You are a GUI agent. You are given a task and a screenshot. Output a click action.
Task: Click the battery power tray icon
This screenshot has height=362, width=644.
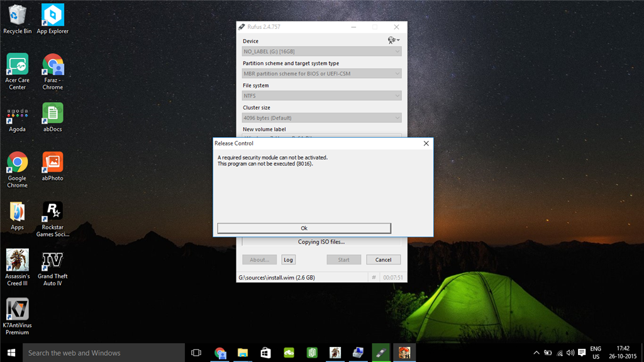[x=548, y=353]
